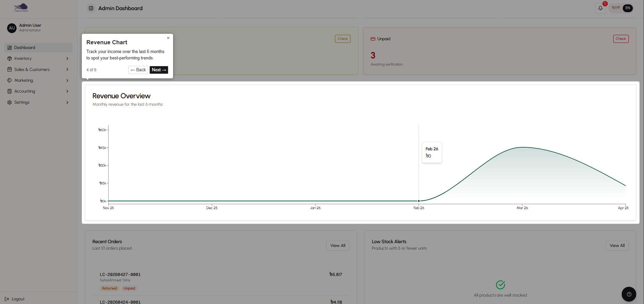Image resolution: width=644 pixels, height=304 pixels.
Task: Open the Accounting menu item
Action: [x=25, y=91]
